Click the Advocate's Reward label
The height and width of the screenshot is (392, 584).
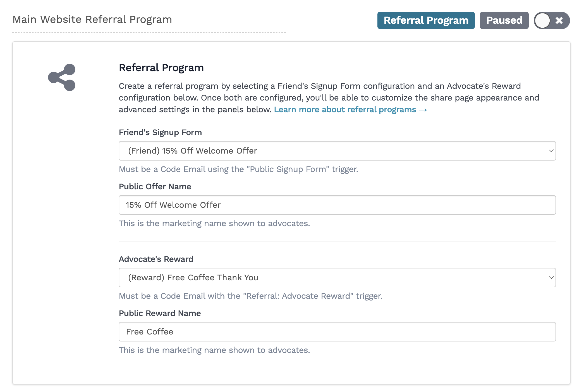point(156,259)
